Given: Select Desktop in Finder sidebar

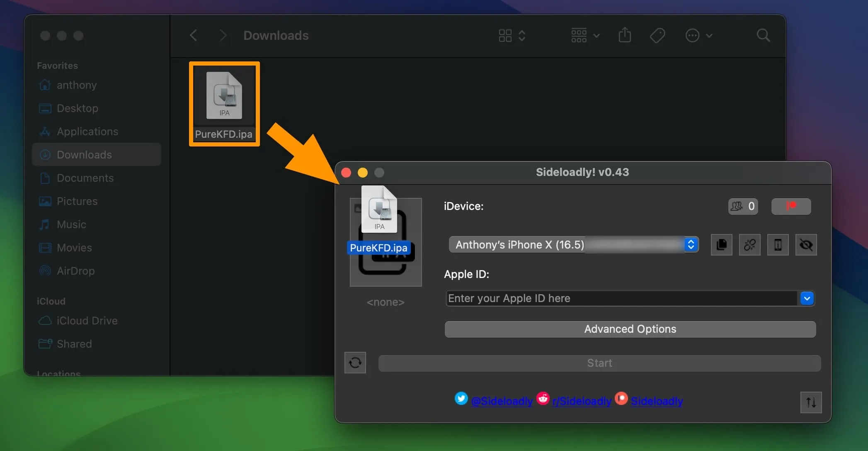Looking at the screenshot, I should point(97,108).
